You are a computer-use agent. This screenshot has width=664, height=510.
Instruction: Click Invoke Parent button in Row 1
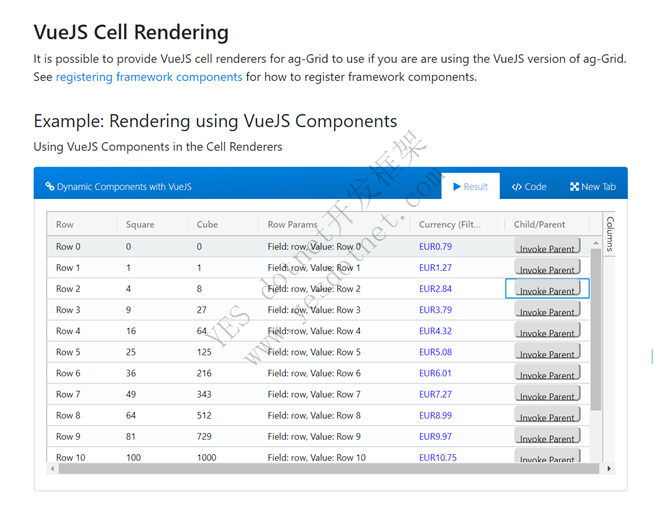pos(547,267)
